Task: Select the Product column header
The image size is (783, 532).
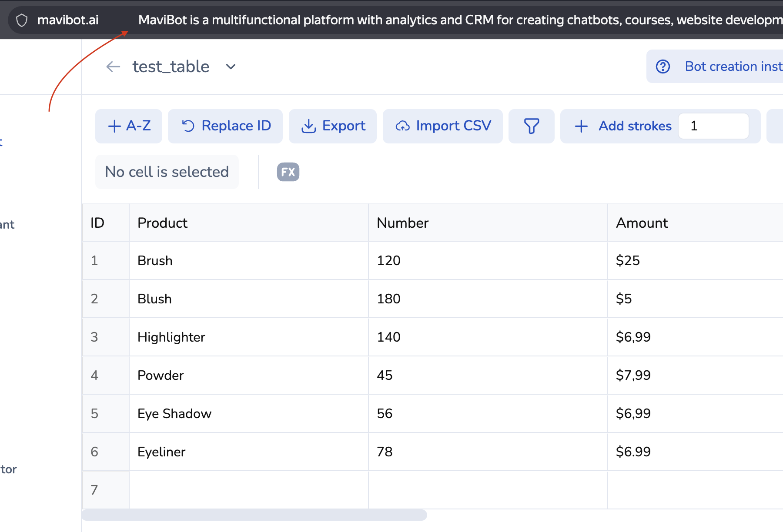Action: 249,223
